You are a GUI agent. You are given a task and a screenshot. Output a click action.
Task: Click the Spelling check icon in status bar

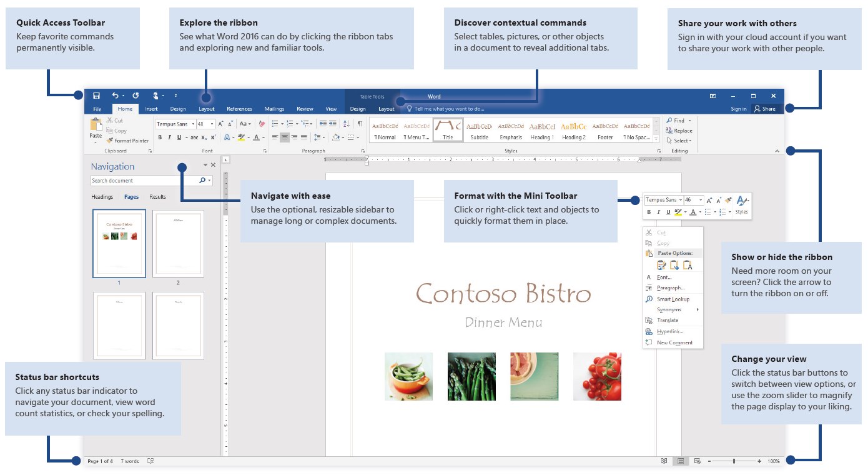150,461
